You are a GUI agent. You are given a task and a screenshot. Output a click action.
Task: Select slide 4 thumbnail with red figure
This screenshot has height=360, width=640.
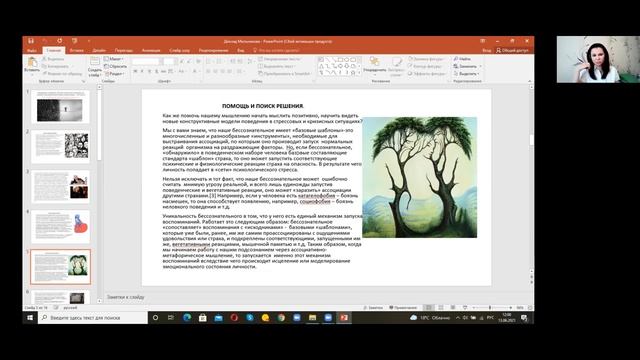(60, 227)
